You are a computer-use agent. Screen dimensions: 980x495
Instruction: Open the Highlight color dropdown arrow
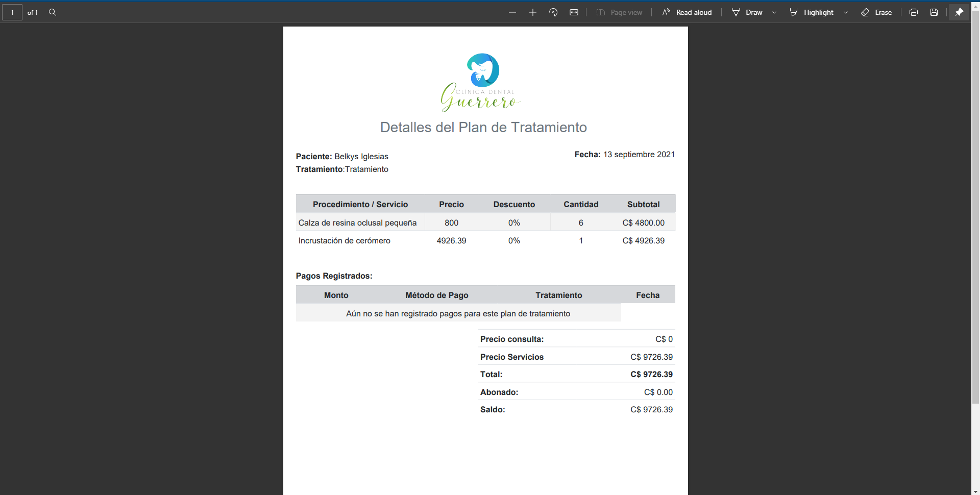846,12
